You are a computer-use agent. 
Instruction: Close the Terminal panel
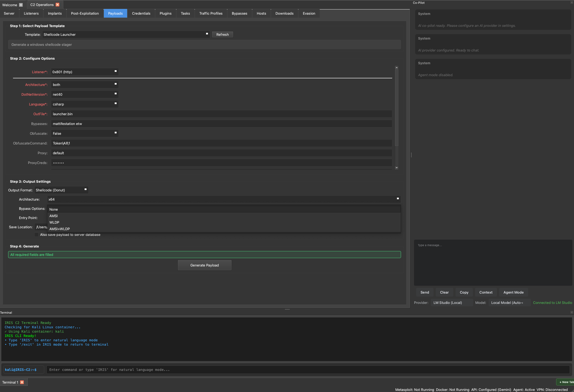click(x=572, y=312)
